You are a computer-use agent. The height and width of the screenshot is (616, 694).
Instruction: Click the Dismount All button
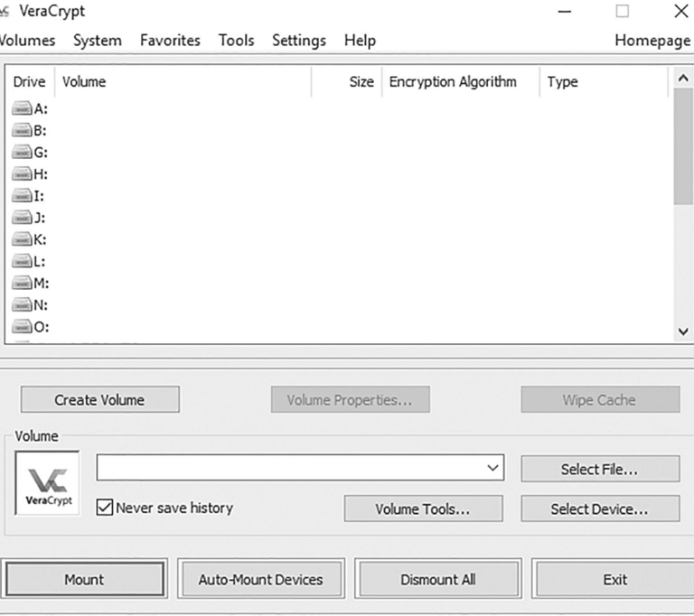click(x=438, y=579)
